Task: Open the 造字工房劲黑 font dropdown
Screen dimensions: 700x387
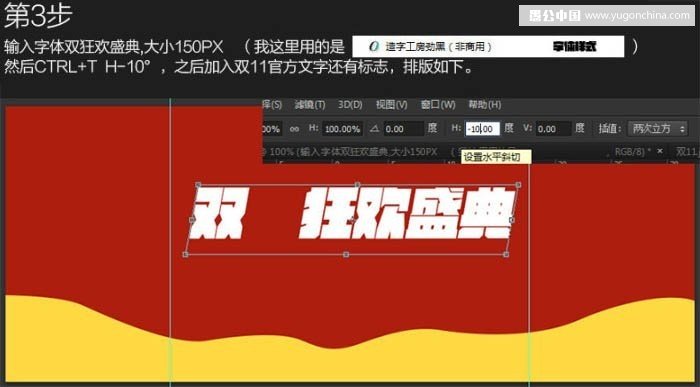Action: coord(488,46)
